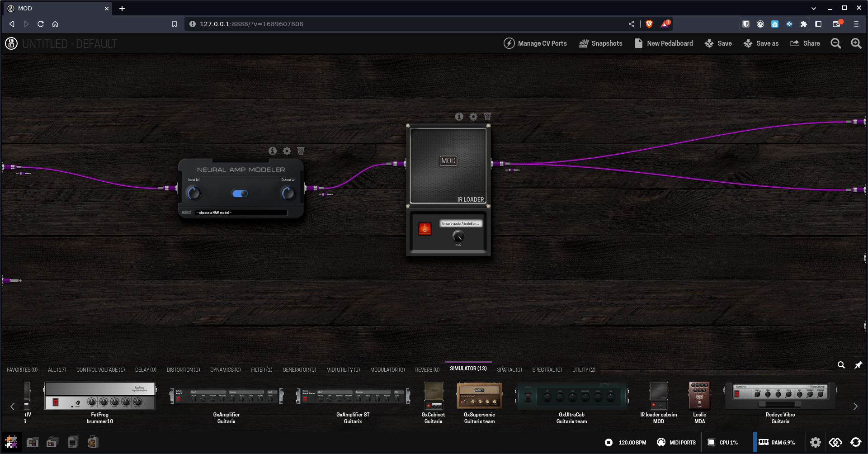
Task: Open banks library icon
Action: tap(52, 442)
